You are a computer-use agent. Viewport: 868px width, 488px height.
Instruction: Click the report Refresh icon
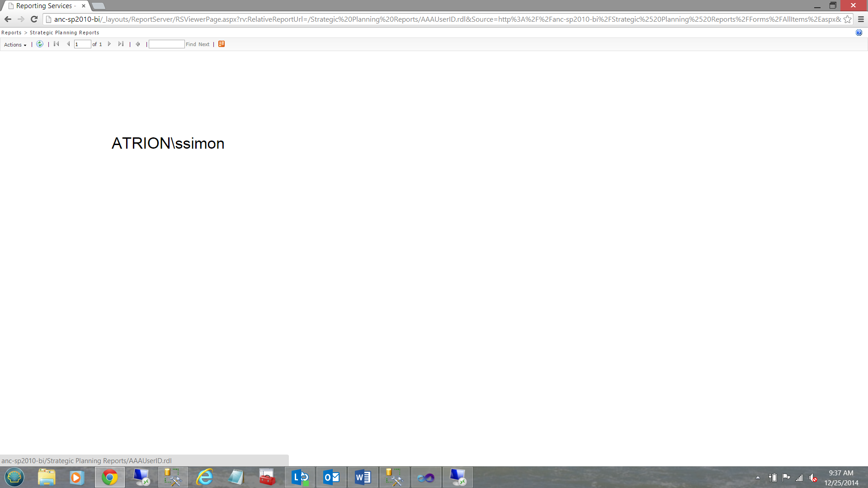pos(40,44)
